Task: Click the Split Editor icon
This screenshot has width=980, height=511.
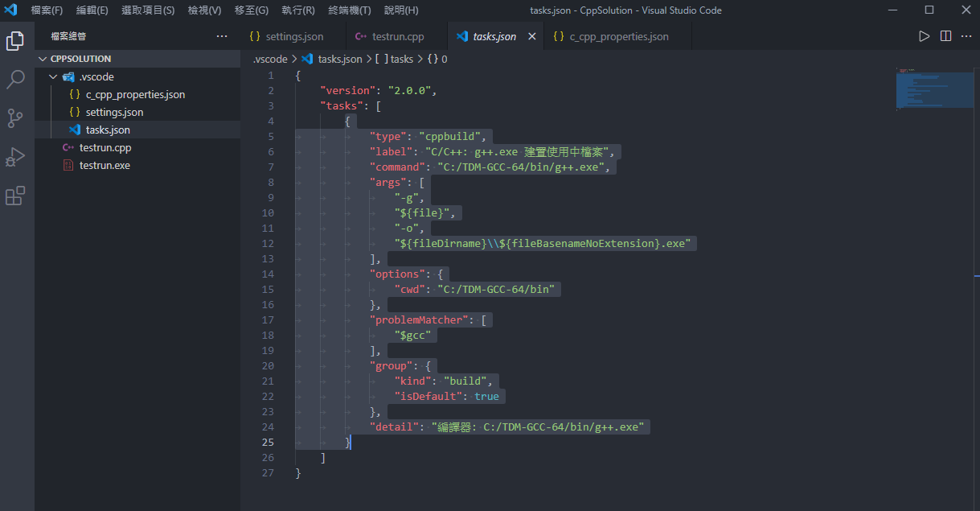Action: 945,36
